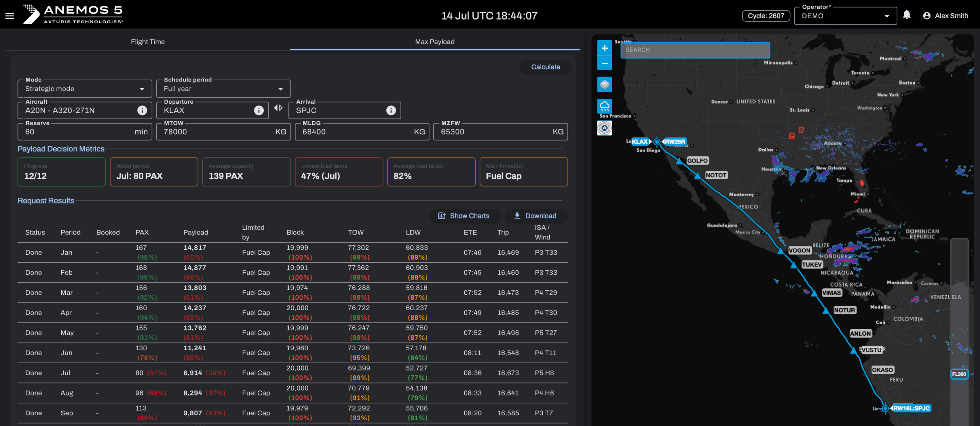Screen dimensions: 980x426
Task: Zoom out on the map
Action: [604, 63]
